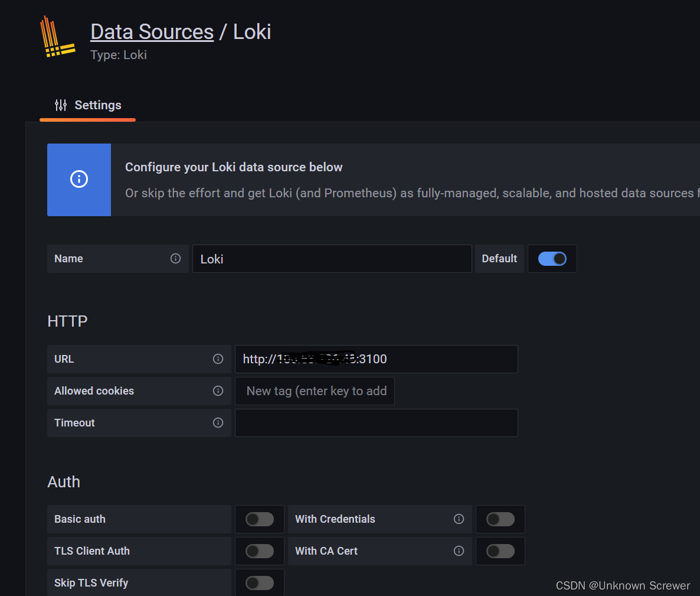This screenshot has height=596, width=700.
Task: Click the Name input field containing Loki
Action: click(x=332, y=259)
